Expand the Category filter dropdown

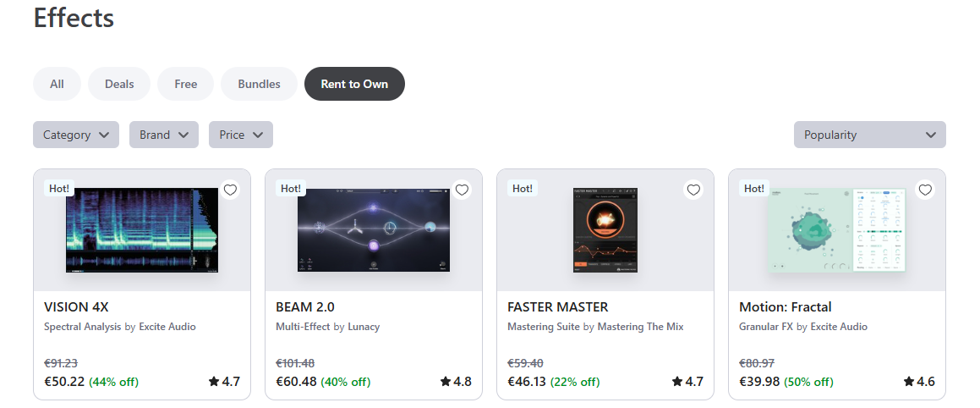pyautogui.click(x=76, y=135)
